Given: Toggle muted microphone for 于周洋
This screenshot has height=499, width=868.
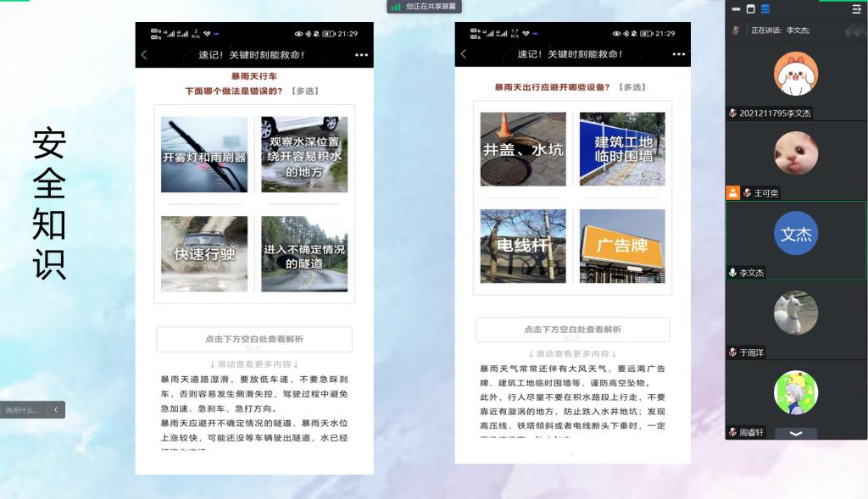Looking at the screenshot, I should (733, 352).
